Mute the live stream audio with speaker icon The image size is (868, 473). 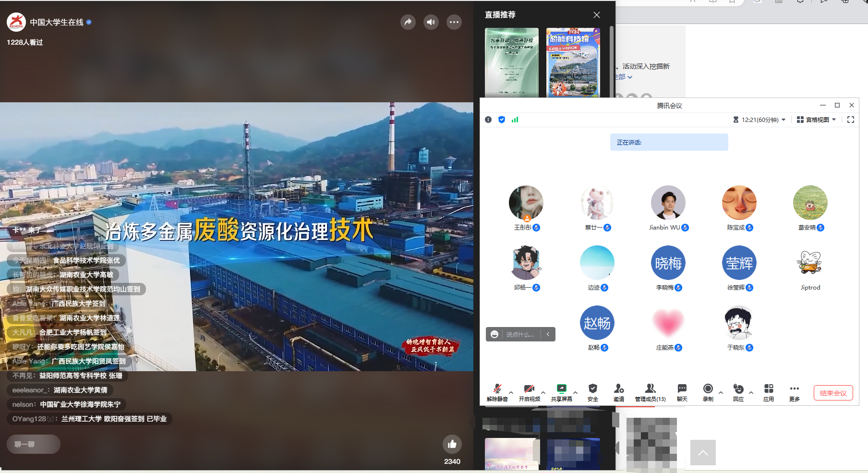(x=431, y=22)
